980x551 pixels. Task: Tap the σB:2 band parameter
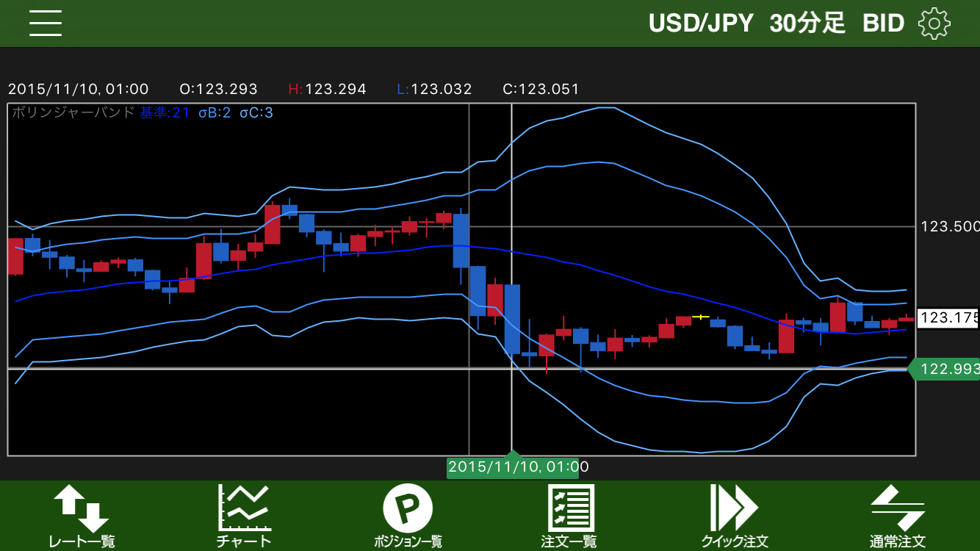coord(215,112)
